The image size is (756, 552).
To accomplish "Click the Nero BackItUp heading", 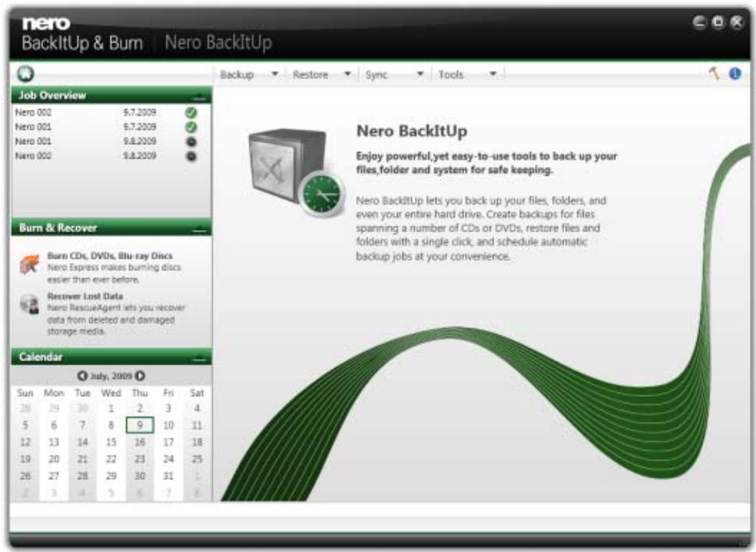I will pyautogui.click(x=412, y=131).
